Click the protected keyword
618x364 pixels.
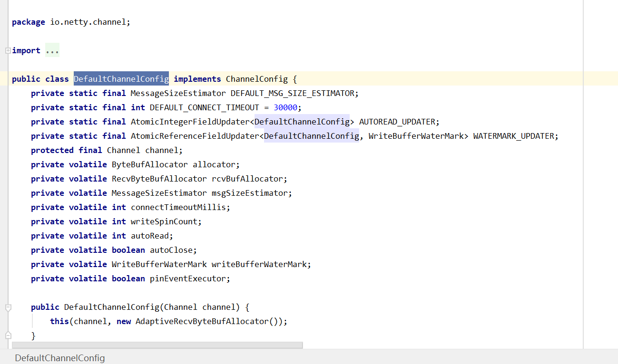[52, 150]
